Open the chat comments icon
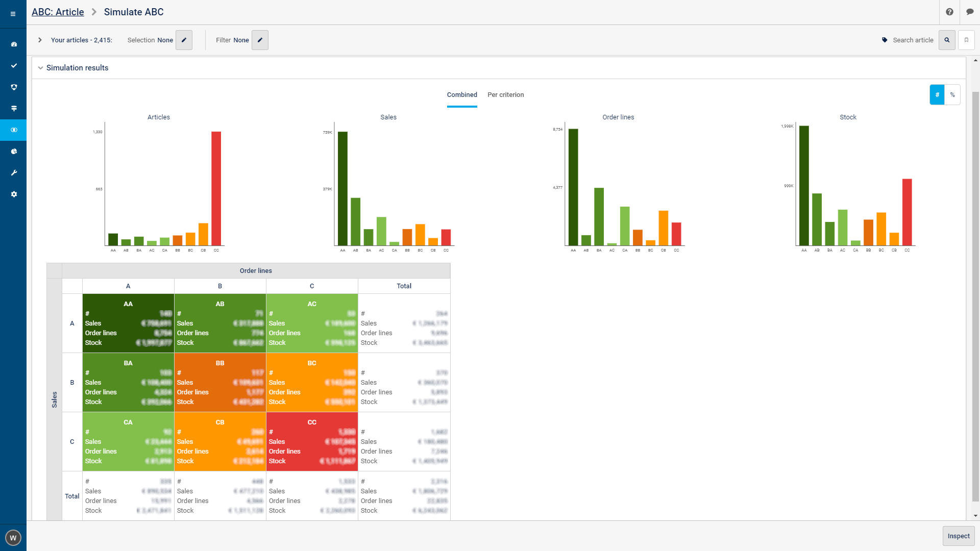This screenshot has height=551, width=980. pos(970,12)
